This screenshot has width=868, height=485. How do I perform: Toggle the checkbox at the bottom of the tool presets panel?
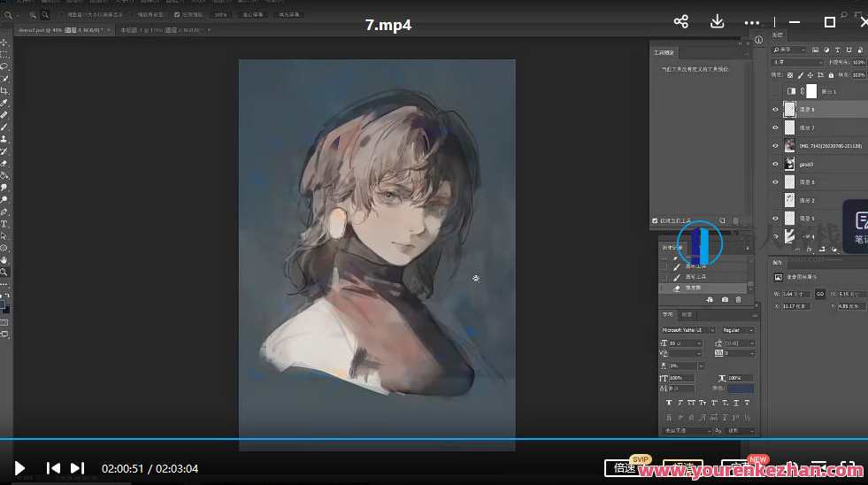pyautogui.click(x=654, y=220)
